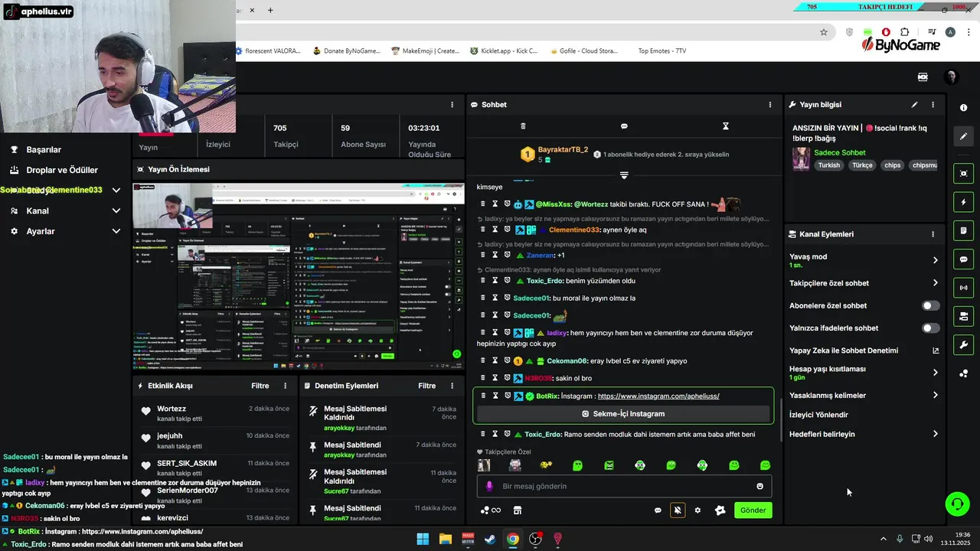Click the microphone icon in message box
This screenshot has width=980, height=551.
(x=490, y=486)
